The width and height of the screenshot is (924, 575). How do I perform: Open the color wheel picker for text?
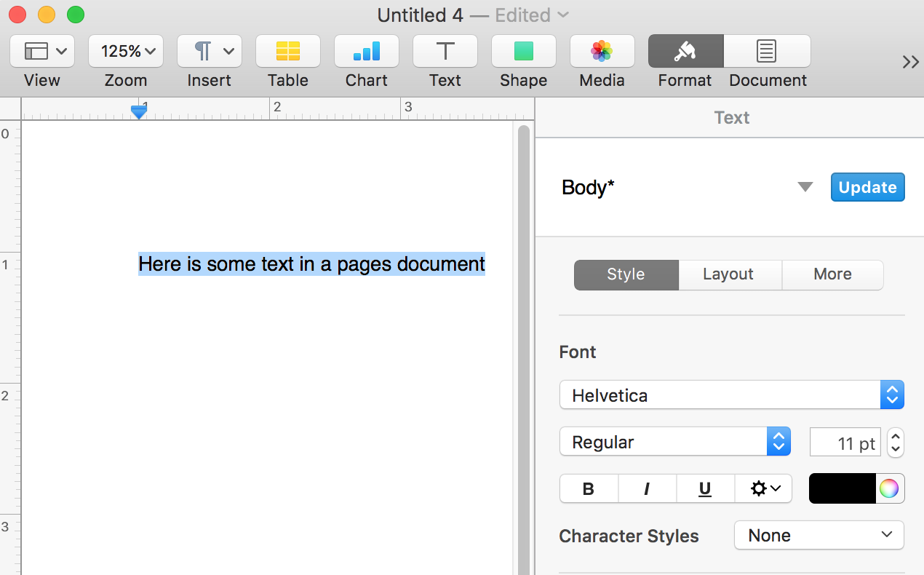coord(889,488)
